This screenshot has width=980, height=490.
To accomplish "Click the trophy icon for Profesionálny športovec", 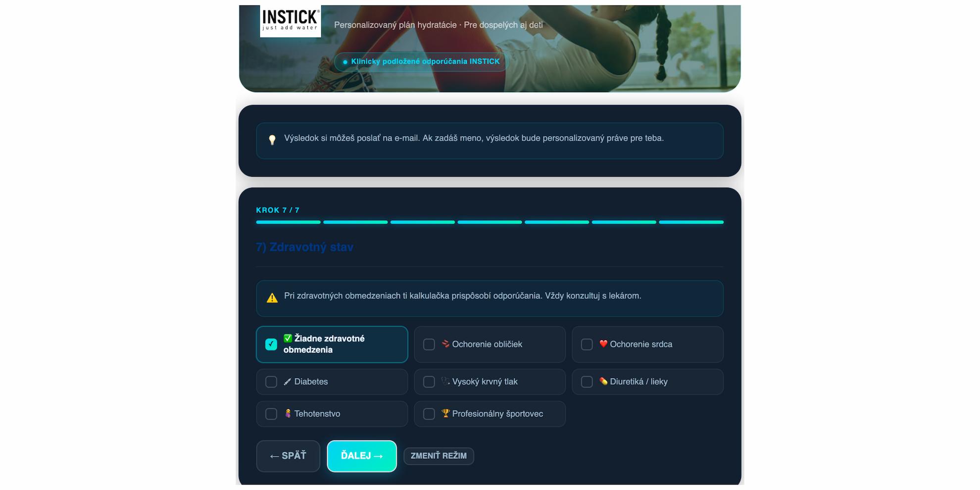I will point(445,413).
